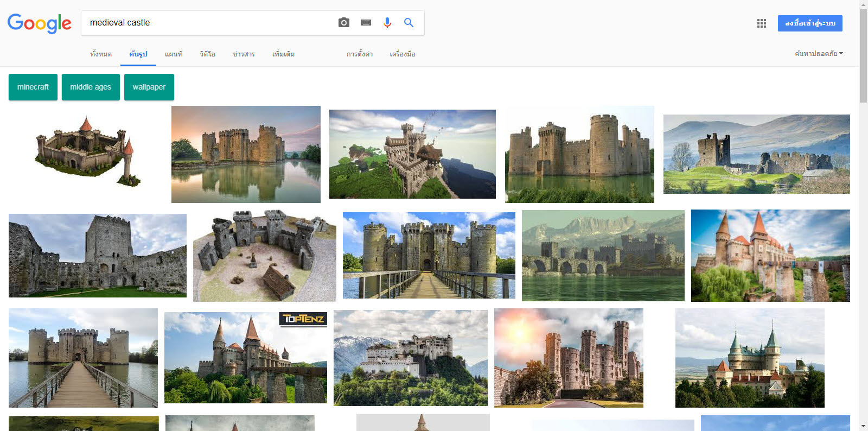
Task: Filter results with the wallpaper chip
Action: [149, 87]
